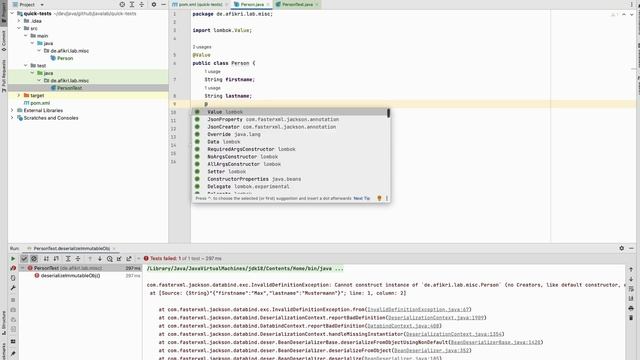Restore layout icon in Run sidebar
This screenshot has width=640, height=360.
[x=13, y=341]
